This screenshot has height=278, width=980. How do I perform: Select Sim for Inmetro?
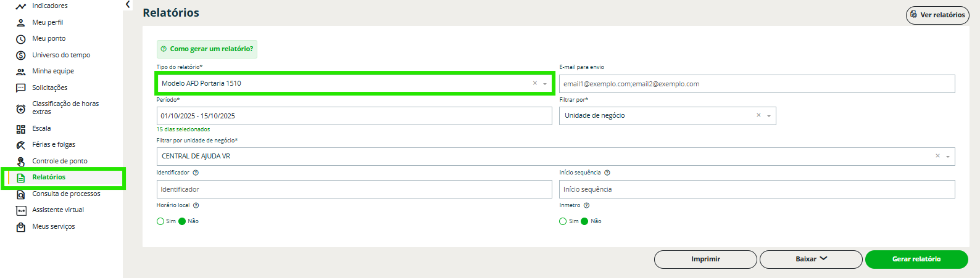pyautogui.click(x=563, y=221)
